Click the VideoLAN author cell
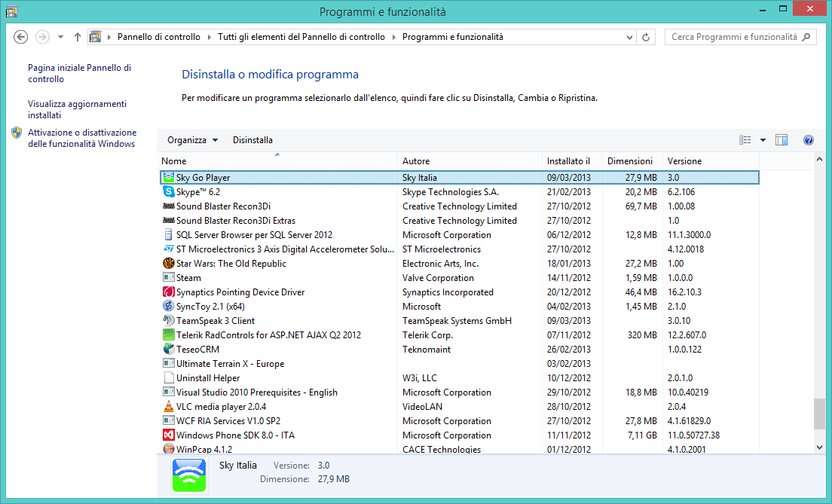The image size is (832, 504). click(x=422, y=407)
